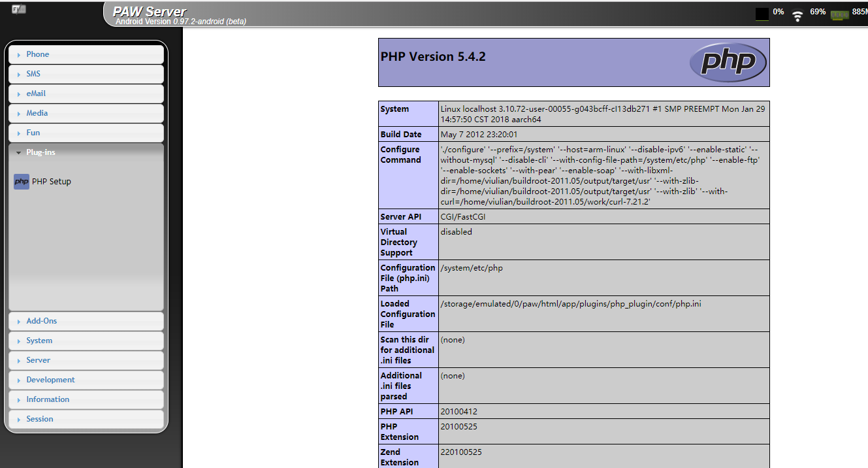
Task: Open the Phone menu
Action: 37,54
